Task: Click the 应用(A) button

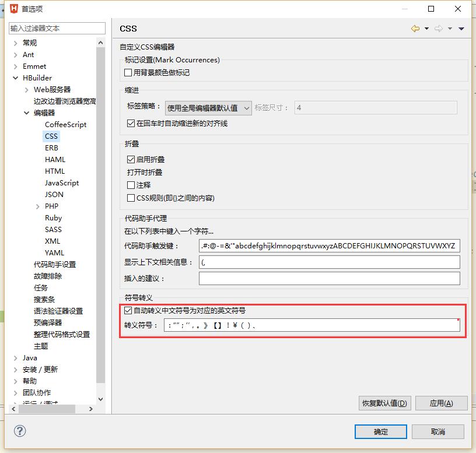Action: point(441,403)
